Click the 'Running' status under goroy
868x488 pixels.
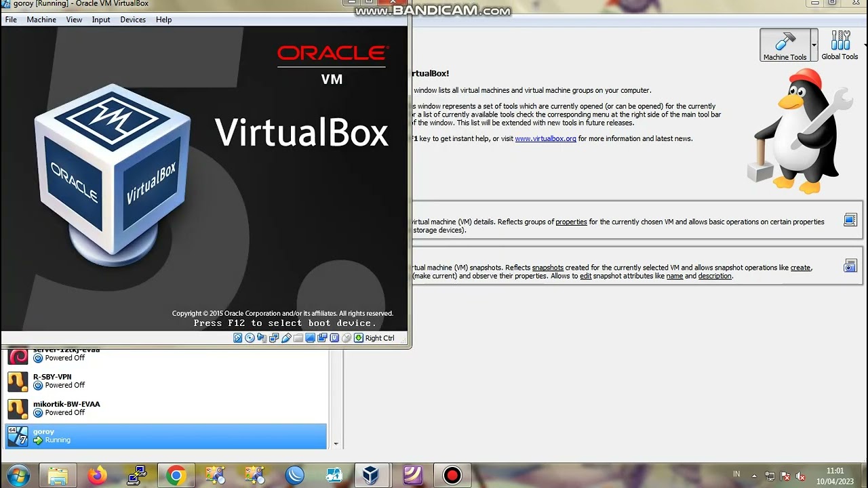click(x=58, y=440)
